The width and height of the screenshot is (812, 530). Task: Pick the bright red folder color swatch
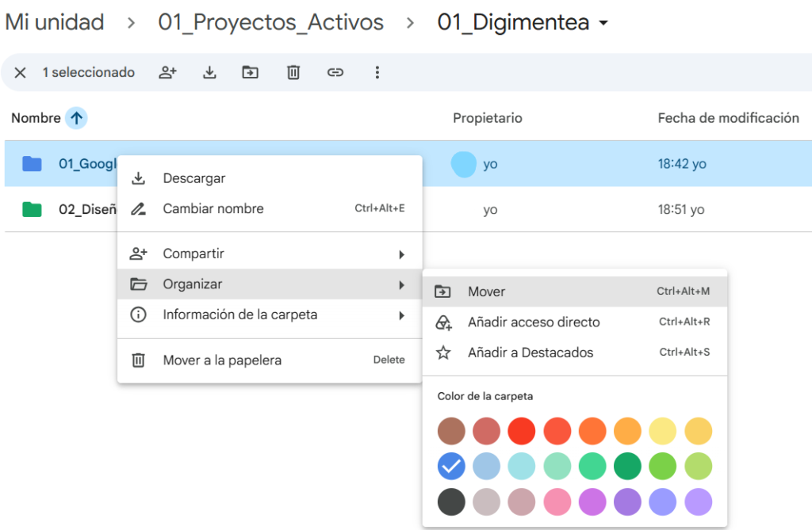point(522,431)
